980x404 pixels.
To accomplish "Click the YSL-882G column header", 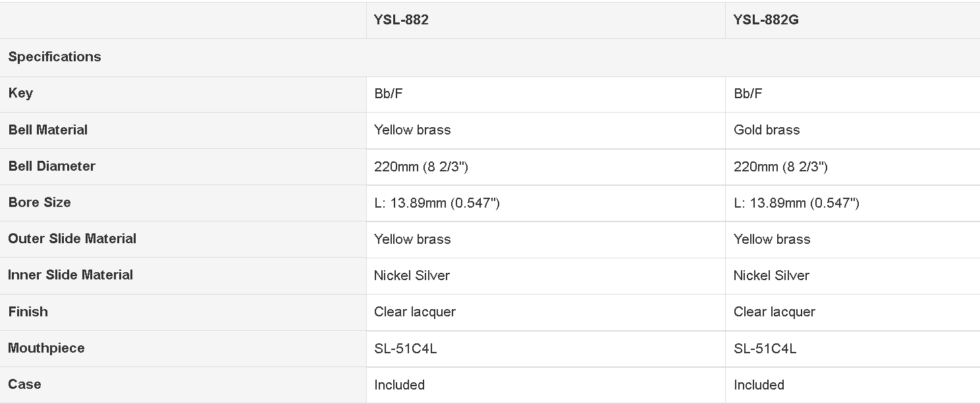I will pyautogui.click(x=766, y=20).
